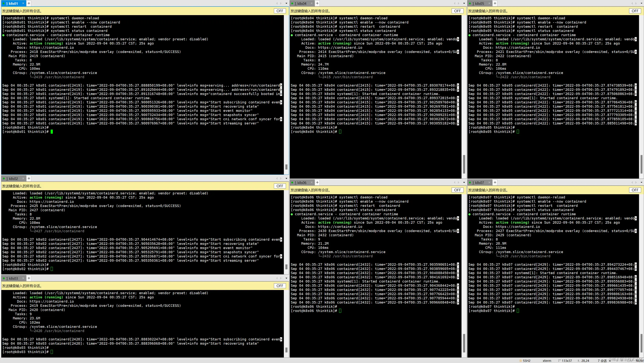The width and height of the screenshot is (644, 363).
Task: Click the OFF button in the k8s06 pane
Action: 457,190
